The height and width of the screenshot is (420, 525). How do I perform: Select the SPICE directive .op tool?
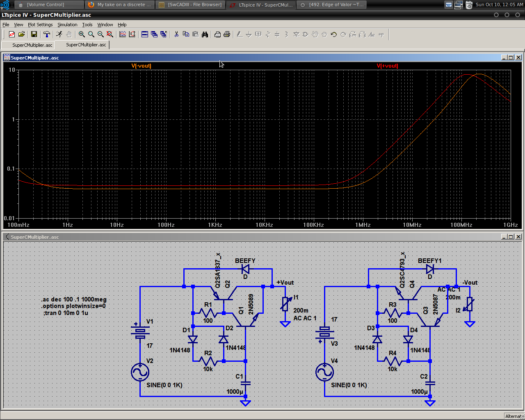tap(381, 34)
